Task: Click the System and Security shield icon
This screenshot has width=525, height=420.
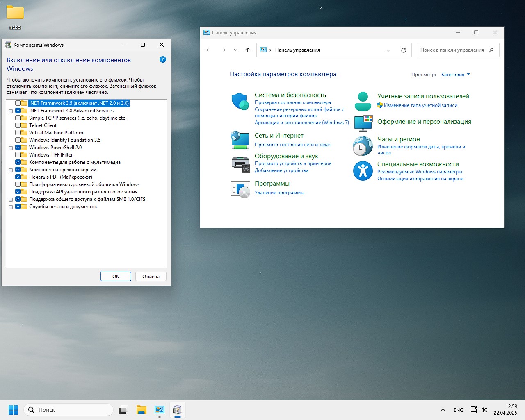Action: [240, 102]
